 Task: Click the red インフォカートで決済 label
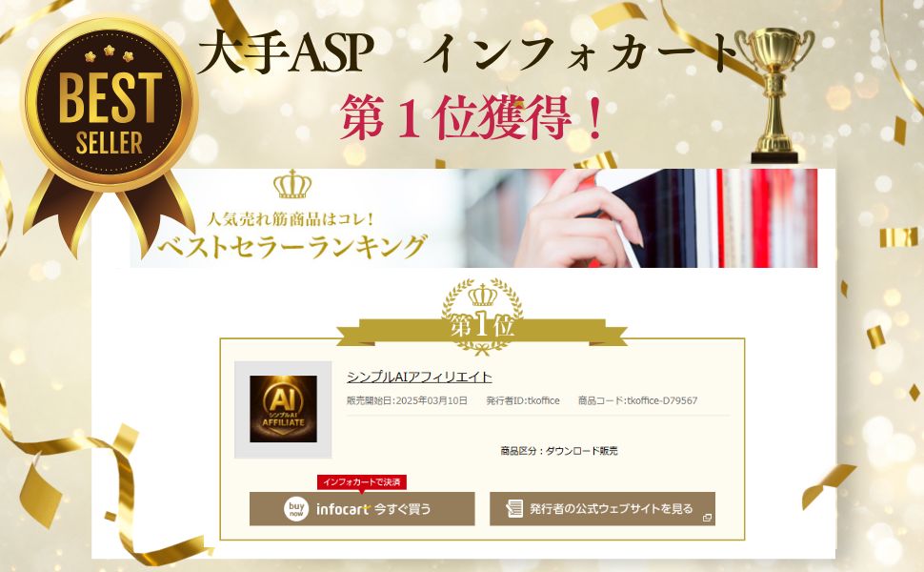[362, 482]
